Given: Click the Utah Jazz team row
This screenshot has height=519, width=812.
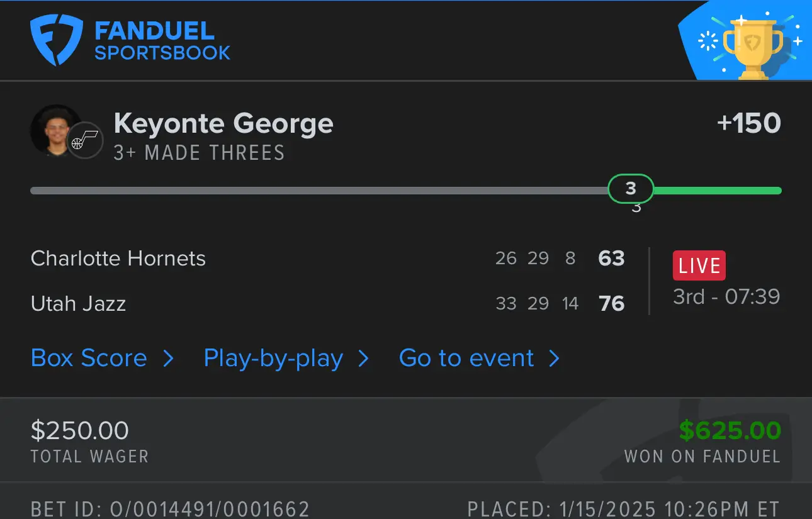Looking at the screenshot, I should pyautogui.click(x=79, y=304).
